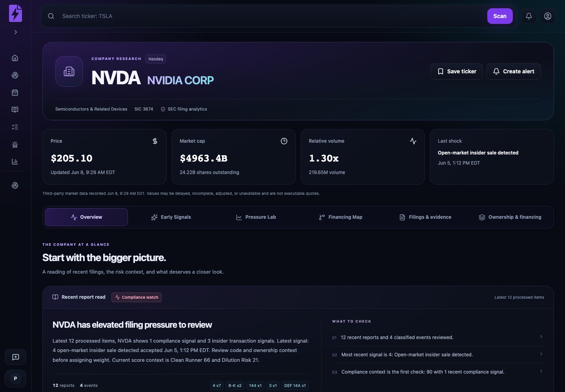Click the SEC filing analytics shield label

pyautogui.click(x=184, y=109)
